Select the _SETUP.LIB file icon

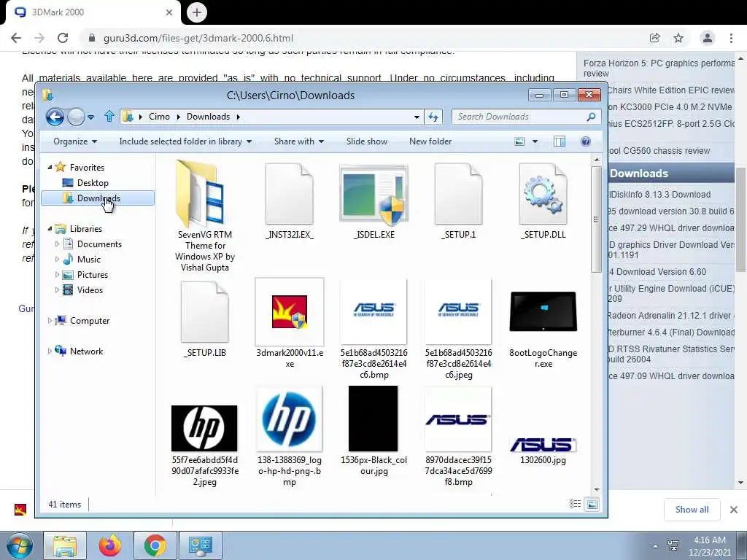pyautogui.click(x=204, y=312)
